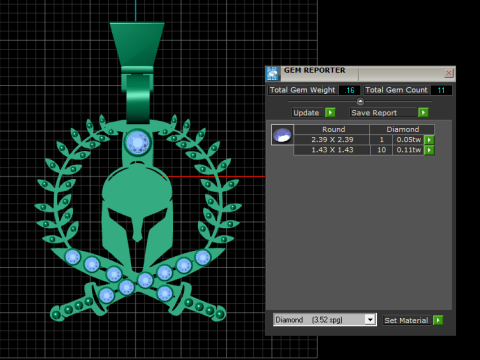The image size is (480, 360).
Task: Click green arrow for 0.11tw row
Action: tap(429, 150)
